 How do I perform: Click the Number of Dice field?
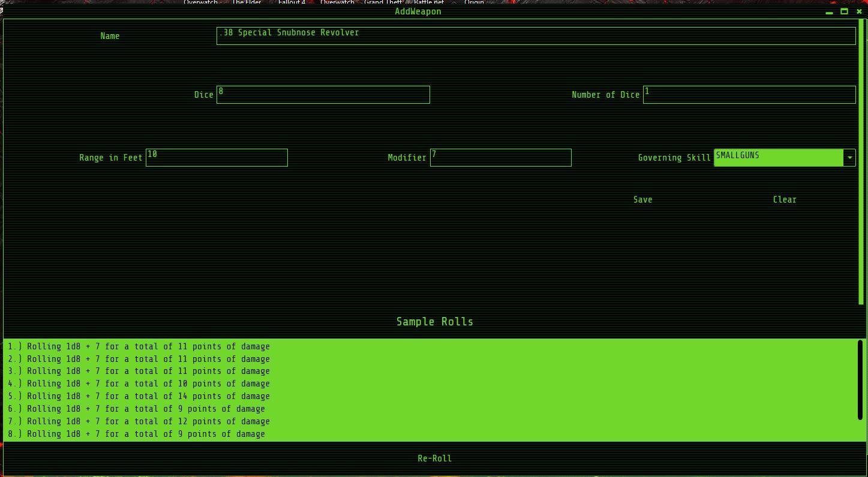[x=749, y=94]
